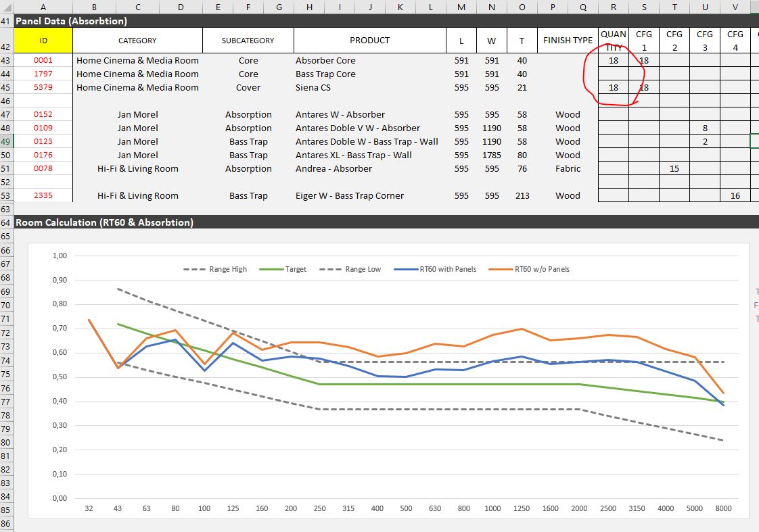The width and height of the screenshot is (759, 532).
Task: Select ID cell 2335
Action: point(43,195)
